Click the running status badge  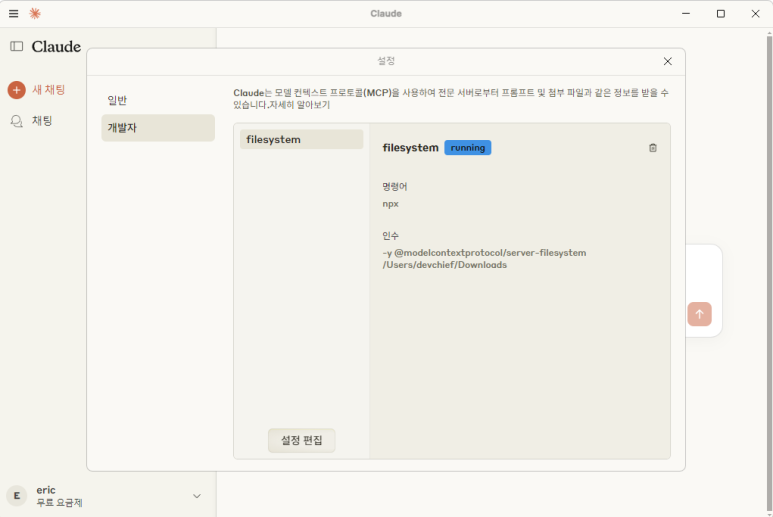[467, 148]
